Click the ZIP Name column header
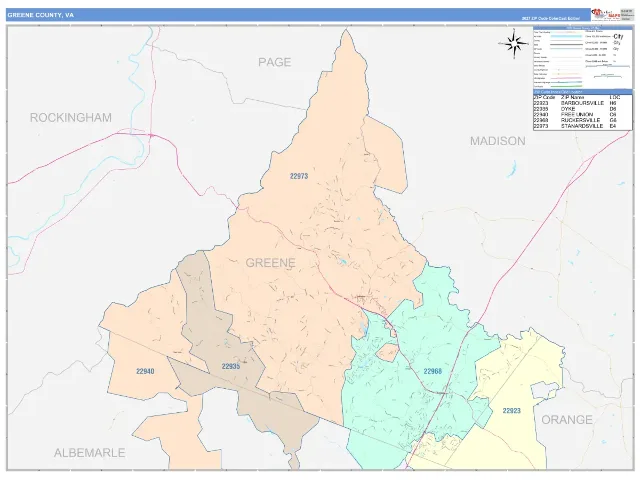The image size is (640, 480). click(572, 98)
